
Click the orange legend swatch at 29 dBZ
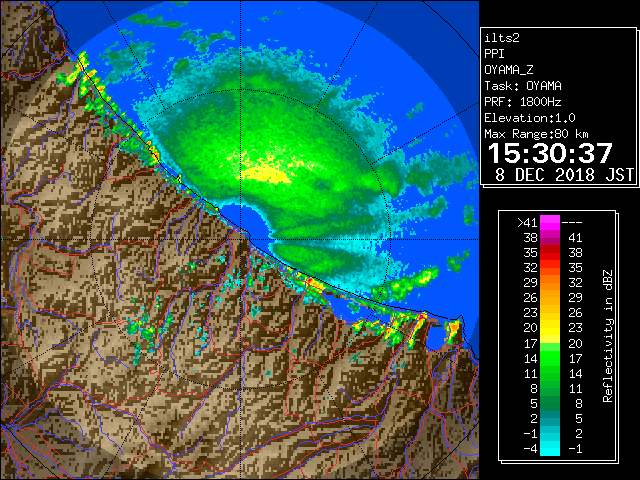(550, 283)
